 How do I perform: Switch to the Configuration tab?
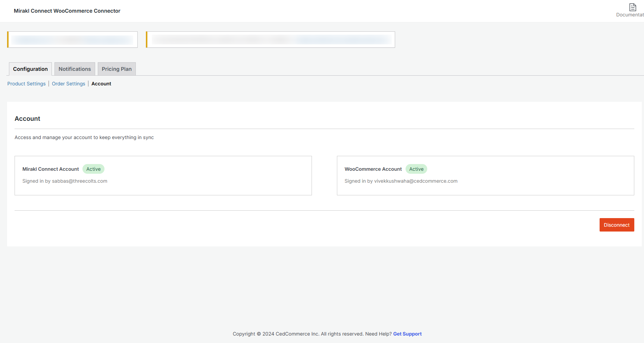[x=30, y=69]
